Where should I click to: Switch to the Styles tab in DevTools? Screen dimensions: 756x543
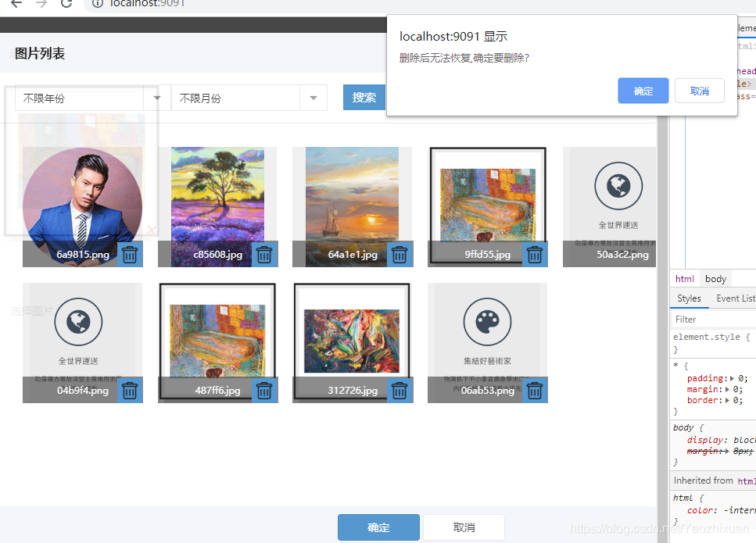point(689,298)
